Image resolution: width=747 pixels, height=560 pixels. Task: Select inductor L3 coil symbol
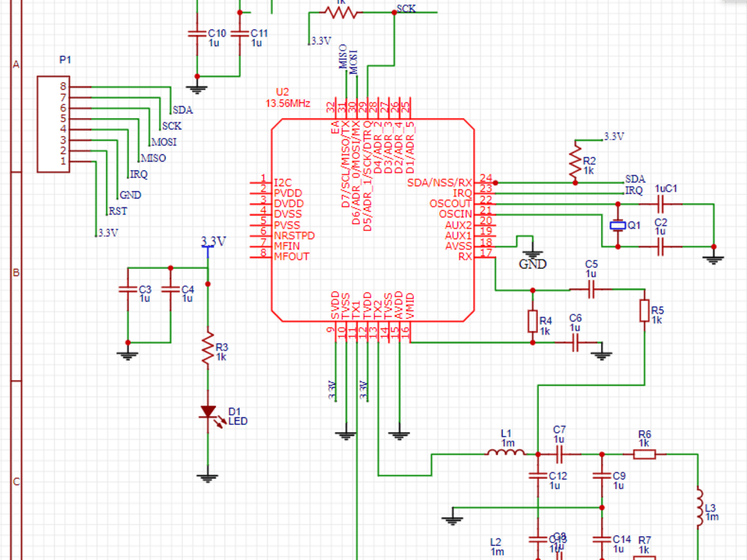click(699, 507)
